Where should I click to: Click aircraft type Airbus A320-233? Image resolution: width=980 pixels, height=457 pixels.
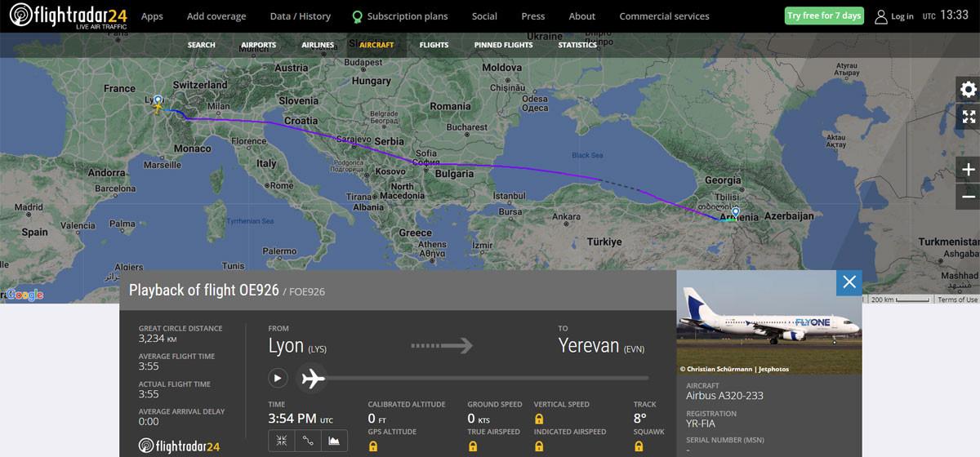tap(724, 396)
